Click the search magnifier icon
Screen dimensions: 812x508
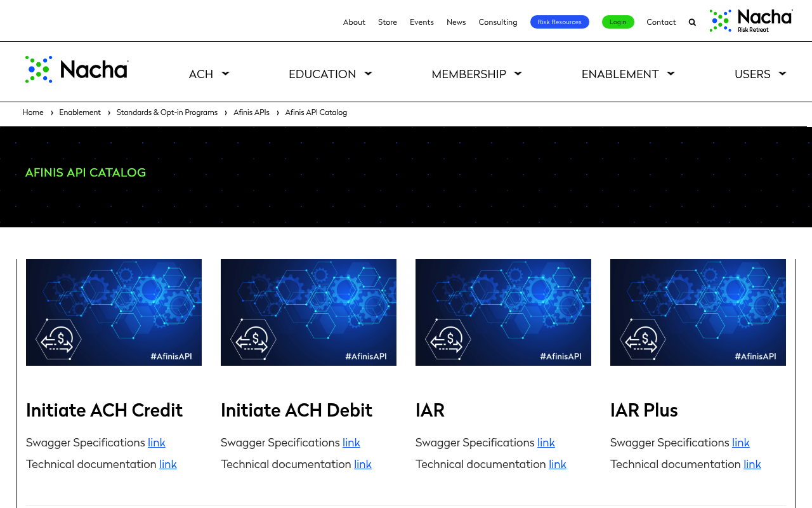coord(692,22)
